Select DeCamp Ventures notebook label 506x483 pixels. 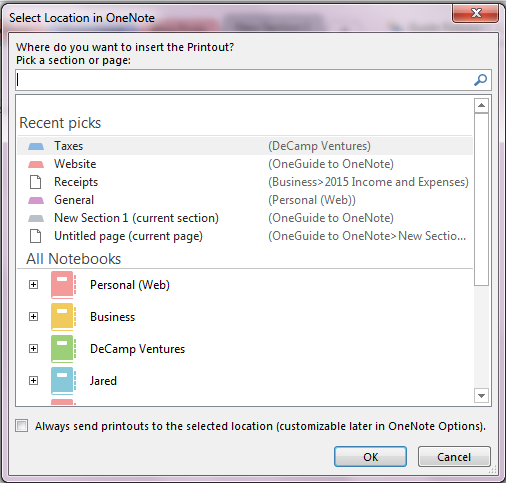click(x=137, y=349)
